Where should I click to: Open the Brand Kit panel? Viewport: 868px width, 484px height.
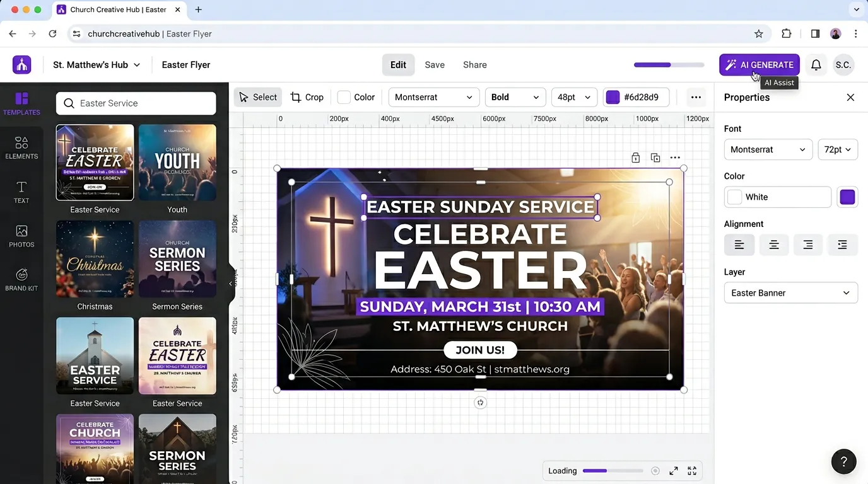[x=21, y=279]
